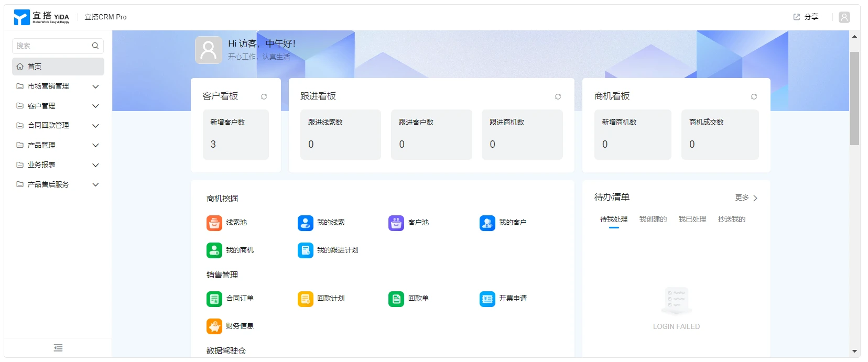Open the 我的线索 icon
This screenshot has width=868, height=362.
(x=306, y=223)
